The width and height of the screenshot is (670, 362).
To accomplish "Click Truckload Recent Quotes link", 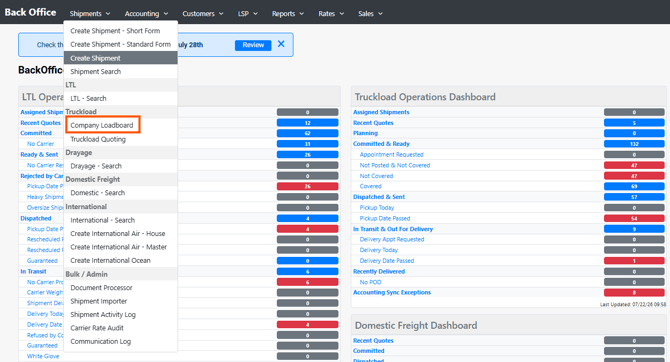I will pyautogui.click(x=373, y=123).
